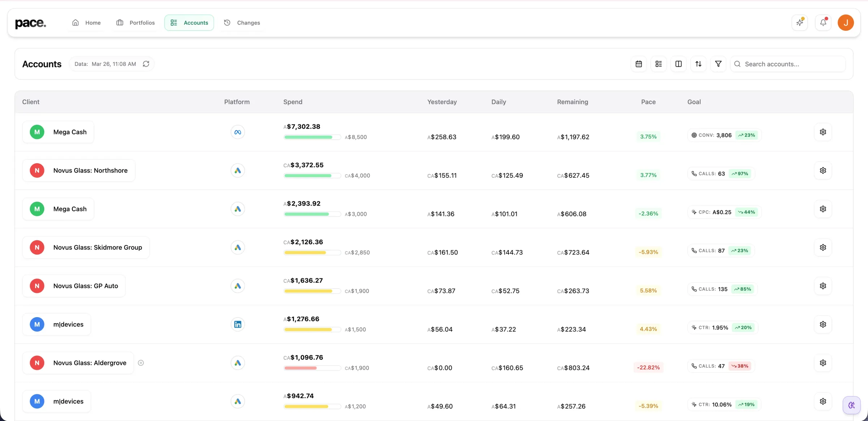This screenshot has width=868, height=421.
Task: Open settings gear for Novus Glass: GP Auto
Action: click(823, 286)
